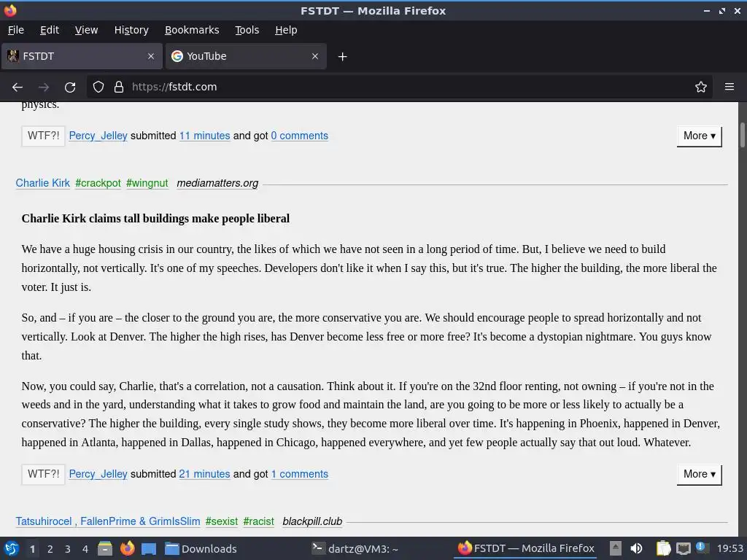The height and width of the screenshot is (560, 747).
Task: Open a new tab with the plus button
Action: (342, 57)
